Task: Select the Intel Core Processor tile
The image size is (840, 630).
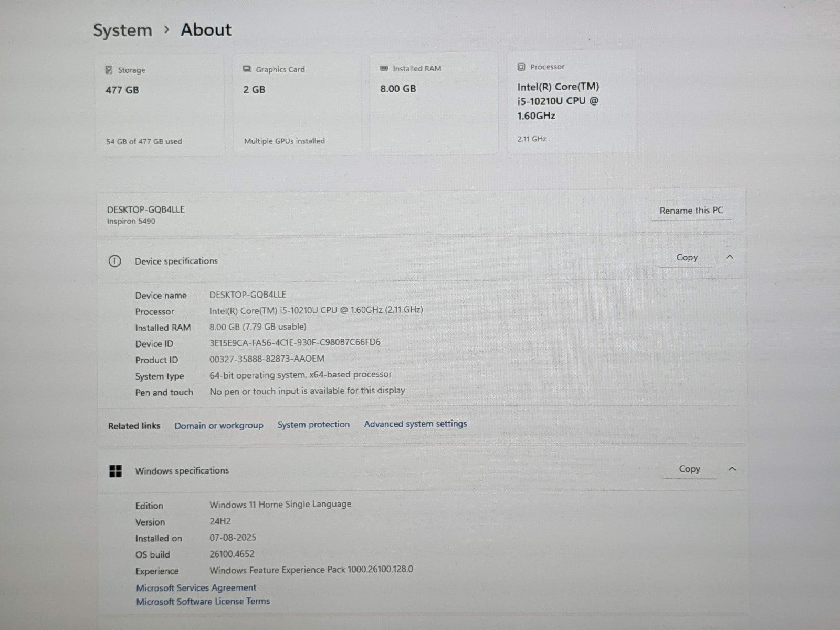Action: click(x=571, y=102)
